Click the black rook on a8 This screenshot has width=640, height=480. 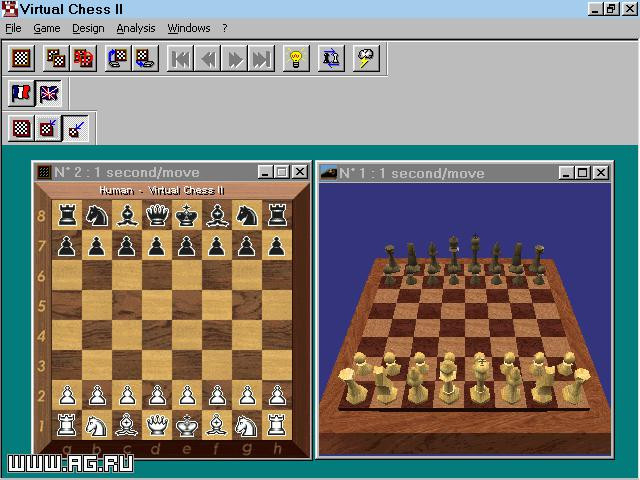67,215
